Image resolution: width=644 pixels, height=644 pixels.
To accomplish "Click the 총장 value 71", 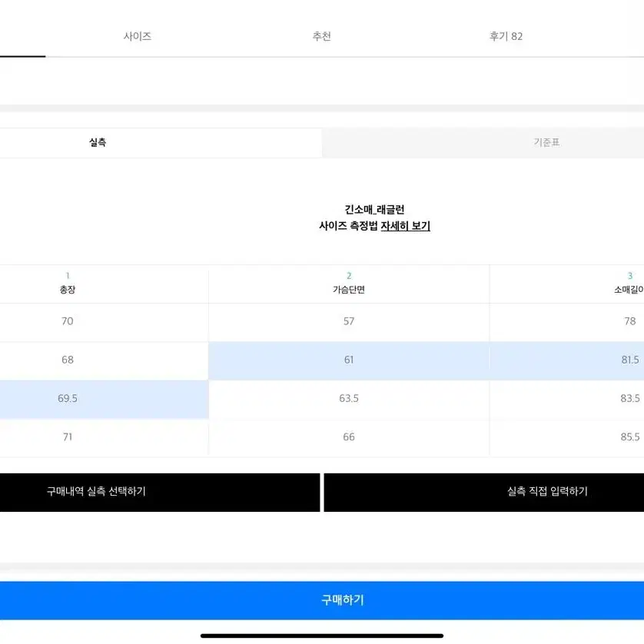I will 68,437.
